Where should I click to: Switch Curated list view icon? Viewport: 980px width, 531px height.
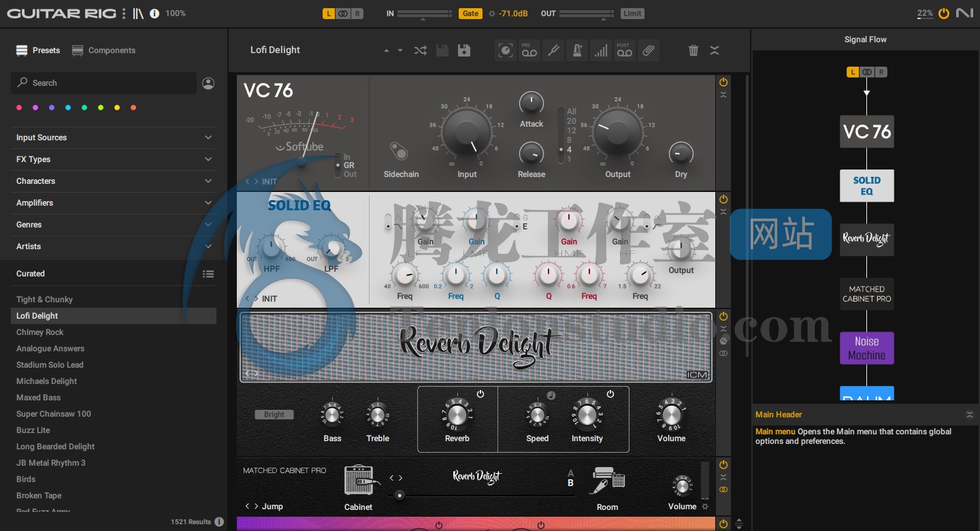(208, 274)
